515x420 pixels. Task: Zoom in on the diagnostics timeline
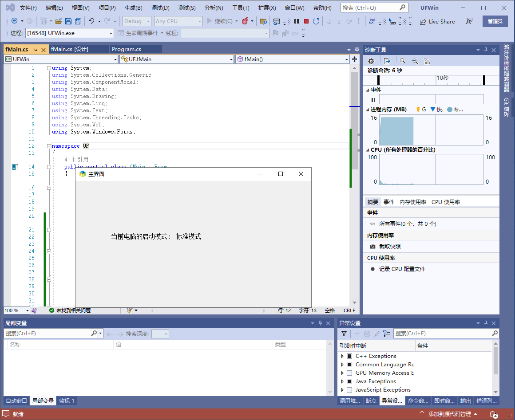(x=403, y=61)
